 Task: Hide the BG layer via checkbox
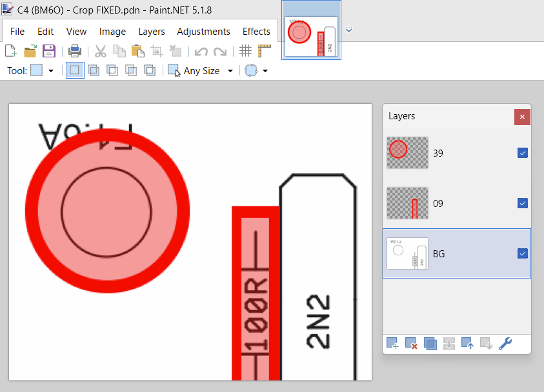click(x=523, y=253)
